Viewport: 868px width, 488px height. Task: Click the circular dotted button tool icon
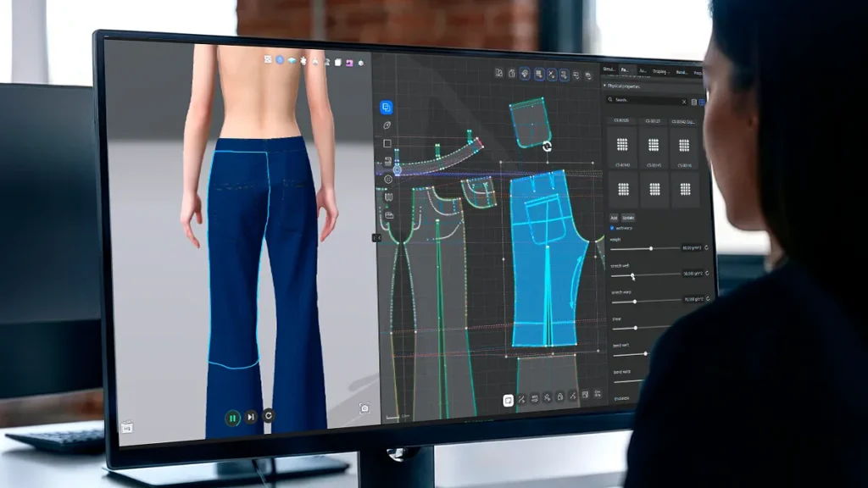(388, 179)
